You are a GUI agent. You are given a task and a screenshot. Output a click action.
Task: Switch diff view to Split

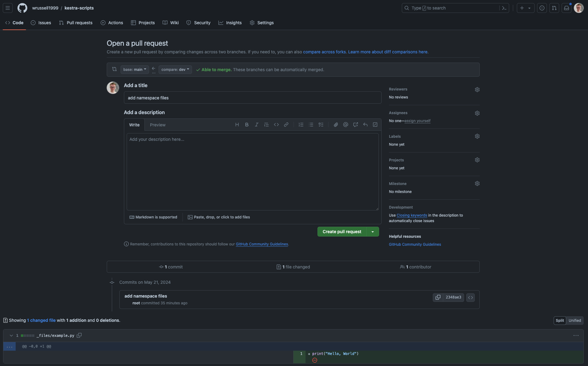point(559,320)
